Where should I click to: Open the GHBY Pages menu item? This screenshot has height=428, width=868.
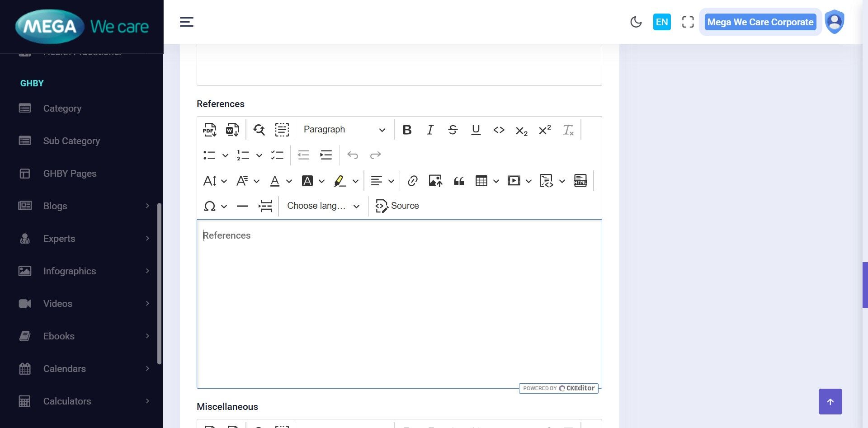[x=70, y=174]
